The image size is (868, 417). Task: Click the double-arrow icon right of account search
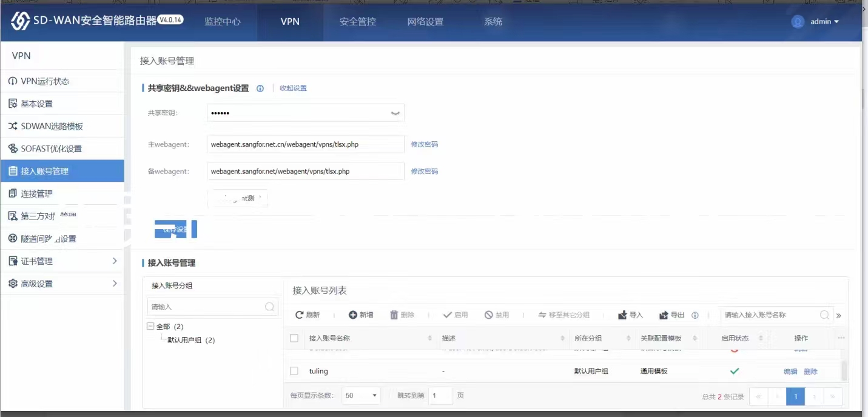(x=839, y=316)
